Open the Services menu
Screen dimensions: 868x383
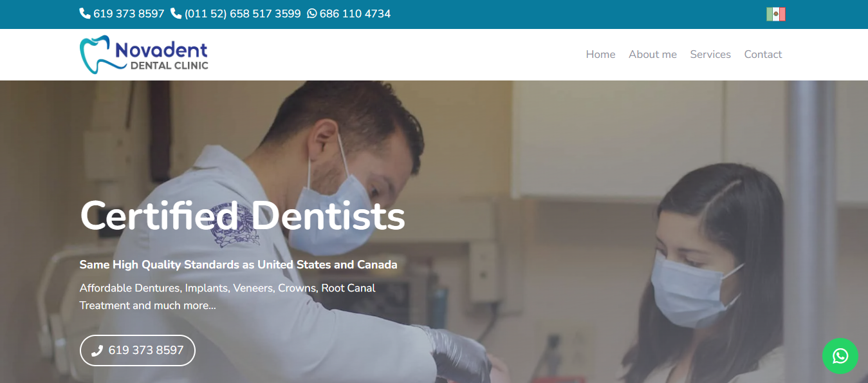710,55
